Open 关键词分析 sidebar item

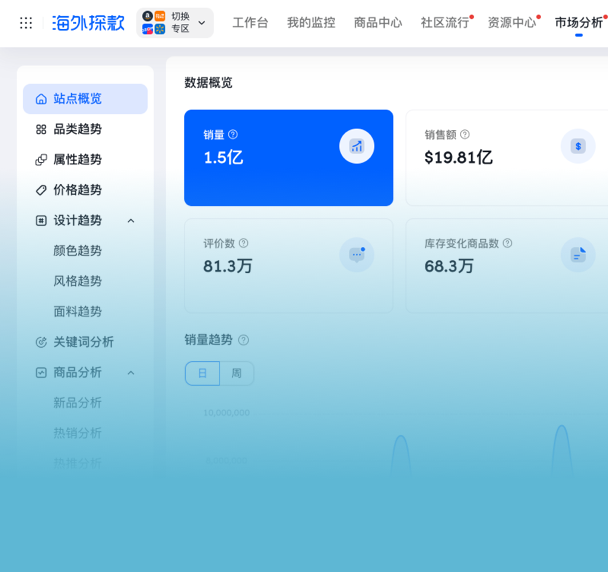point(85,342)
